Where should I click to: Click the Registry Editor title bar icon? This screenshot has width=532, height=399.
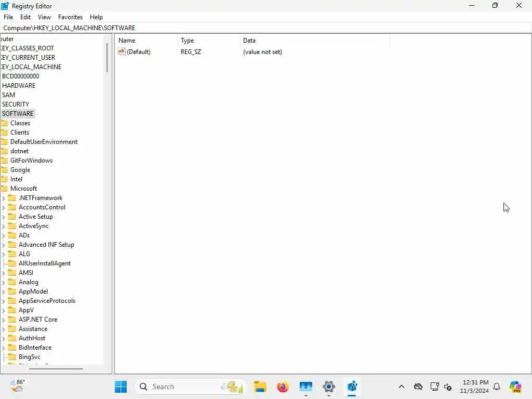[5, 6]
